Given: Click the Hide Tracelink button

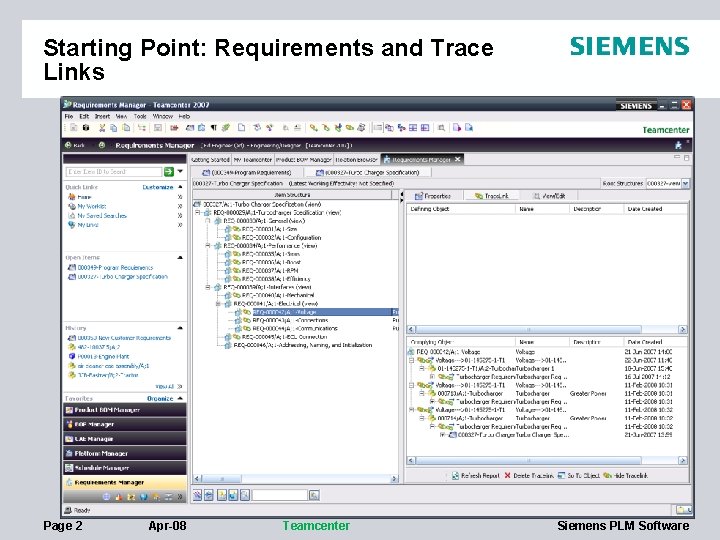Looking at the screenshot, I should click(x=625, y=475).
